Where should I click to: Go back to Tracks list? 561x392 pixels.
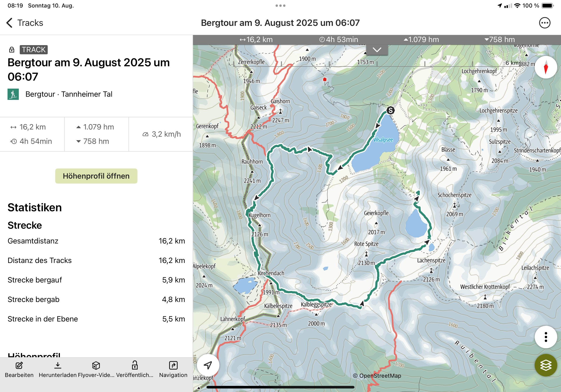[24, 23]
